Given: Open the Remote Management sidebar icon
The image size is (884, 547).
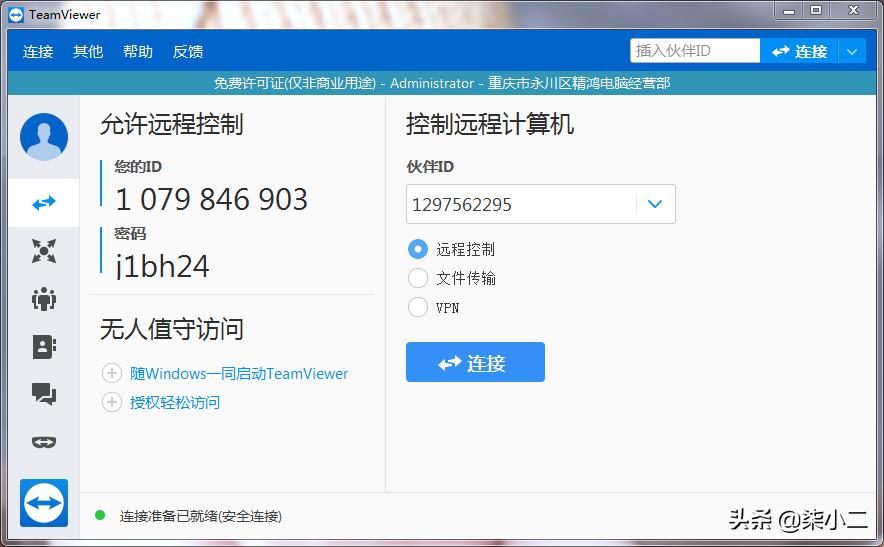Looking at the screenshot, I should click(x=44, y=250).
